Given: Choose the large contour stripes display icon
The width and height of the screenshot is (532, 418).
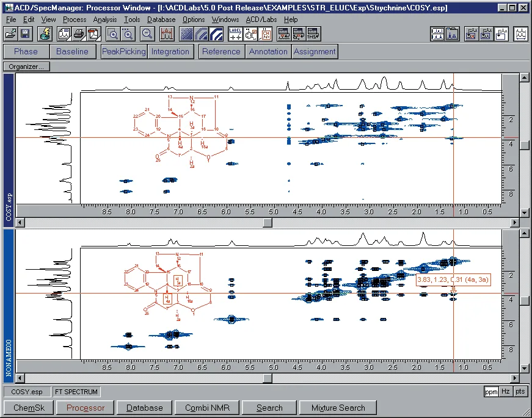Looking at the screenshot, I should click(x=216, y=34).
